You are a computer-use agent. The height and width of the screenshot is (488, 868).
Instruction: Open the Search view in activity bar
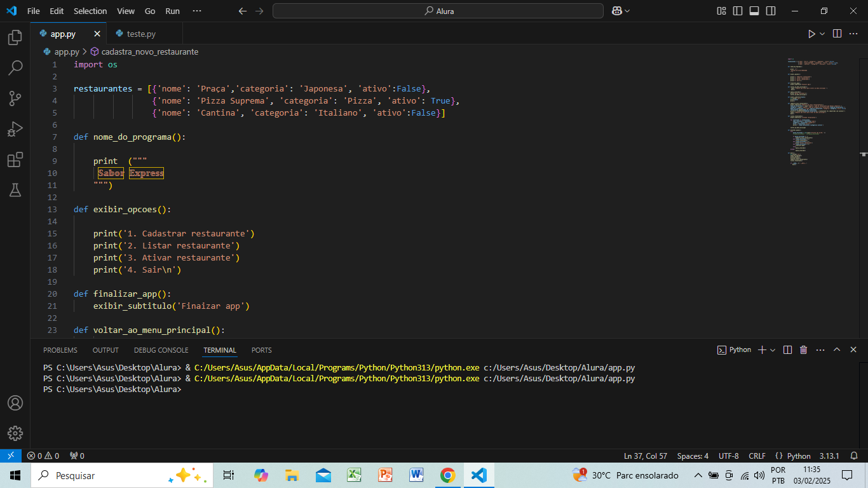pos(15,67)
